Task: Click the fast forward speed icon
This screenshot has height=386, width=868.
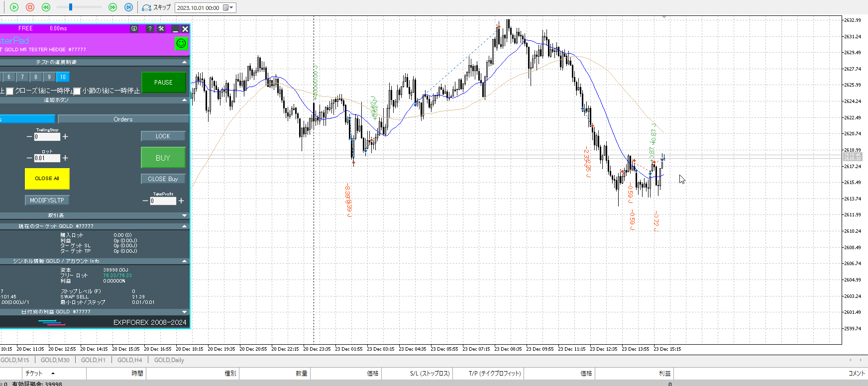Action: (112, 7)
